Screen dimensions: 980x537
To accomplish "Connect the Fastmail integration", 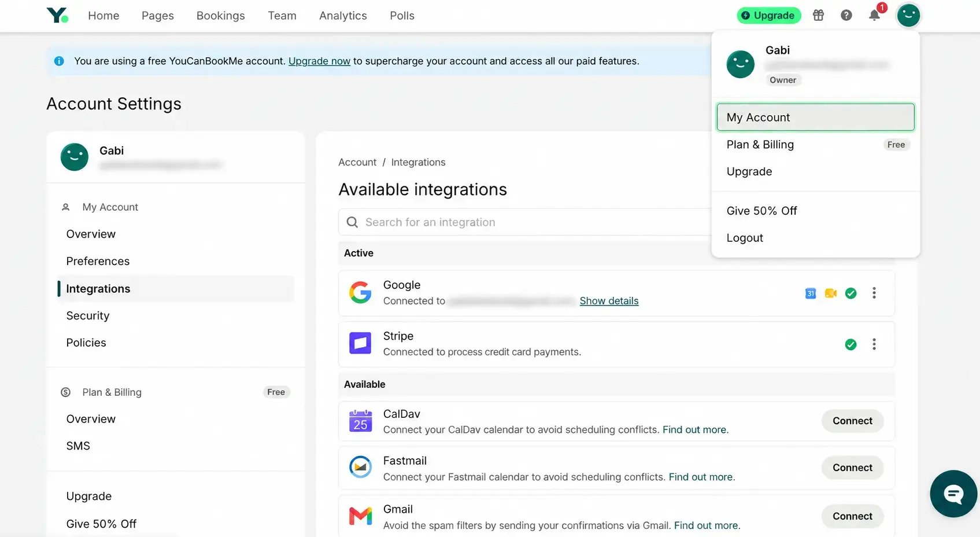I will click(852, 468).
